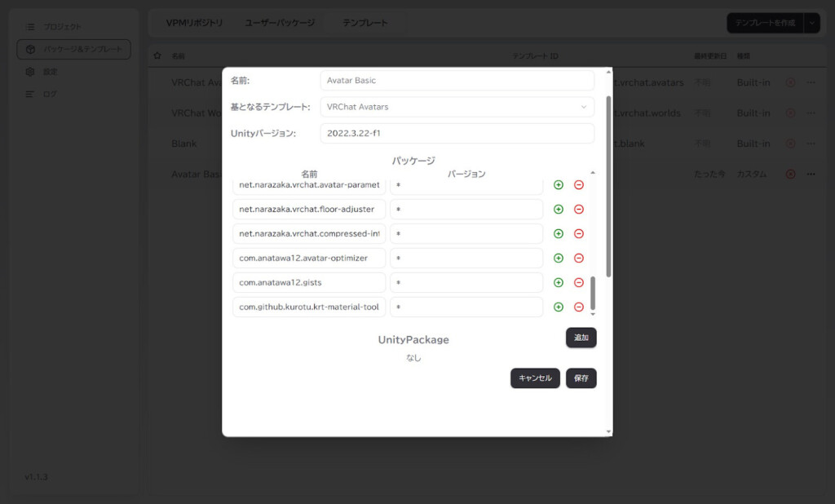Add a row after net.narazaka.vrchat.avatar-paramet package

558,185
